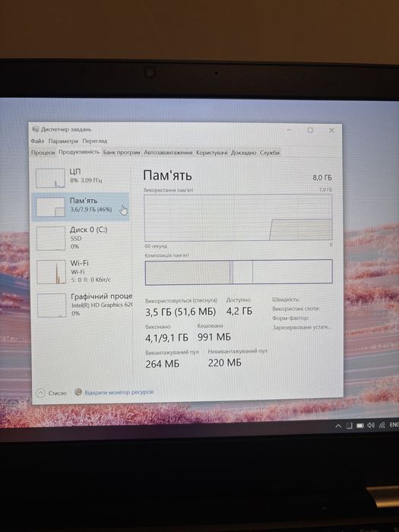Click the 264 МБ paged pool value
Viewport: 399px width, 532px height.
pyautogui.click(x=162, y=364)
